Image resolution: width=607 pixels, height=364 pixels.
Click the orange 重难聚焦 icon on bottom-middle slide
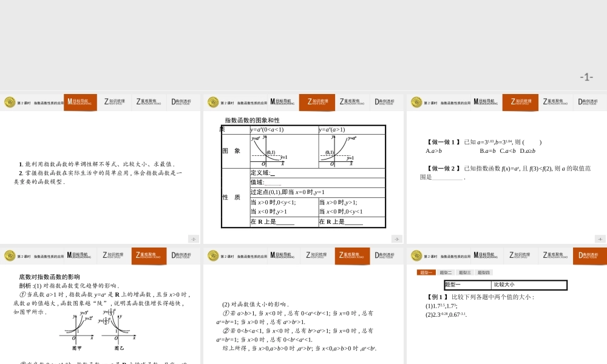[x=351, y=255]
